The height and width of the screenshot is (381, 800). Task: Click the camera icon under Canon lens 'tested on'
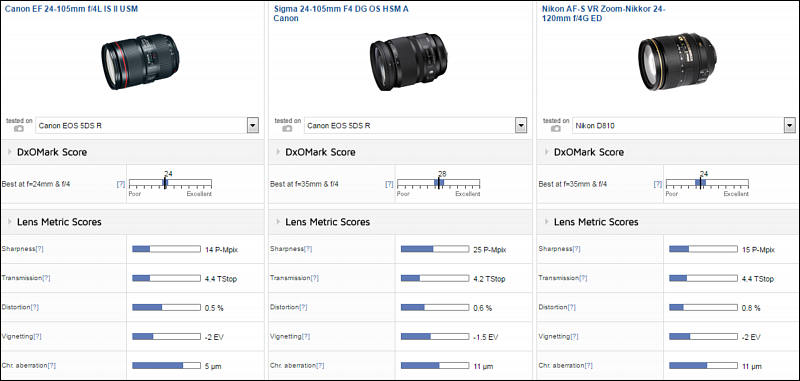click(19, 129)
